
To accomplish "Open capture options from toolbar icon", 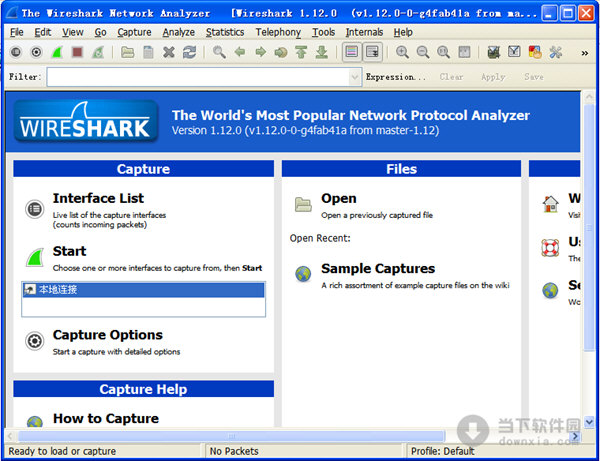I will [x=36, y=52].
